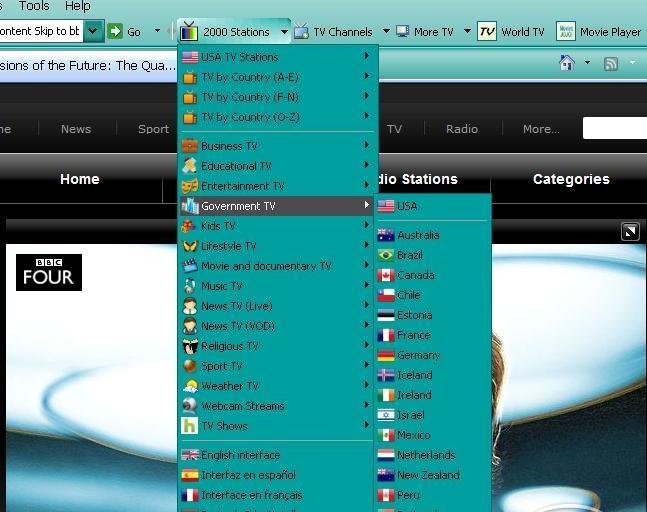Open the Sport site link
647x512 pixels.
tap(153, 129)
